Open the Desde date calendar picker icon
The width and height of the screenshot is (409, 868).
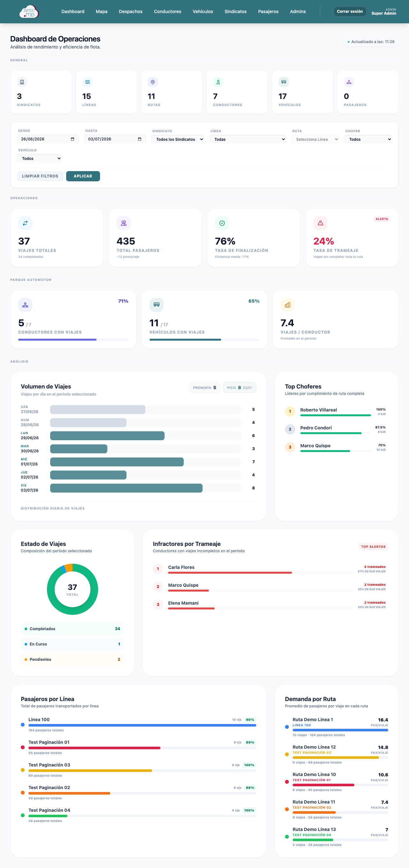click(73, 139)
